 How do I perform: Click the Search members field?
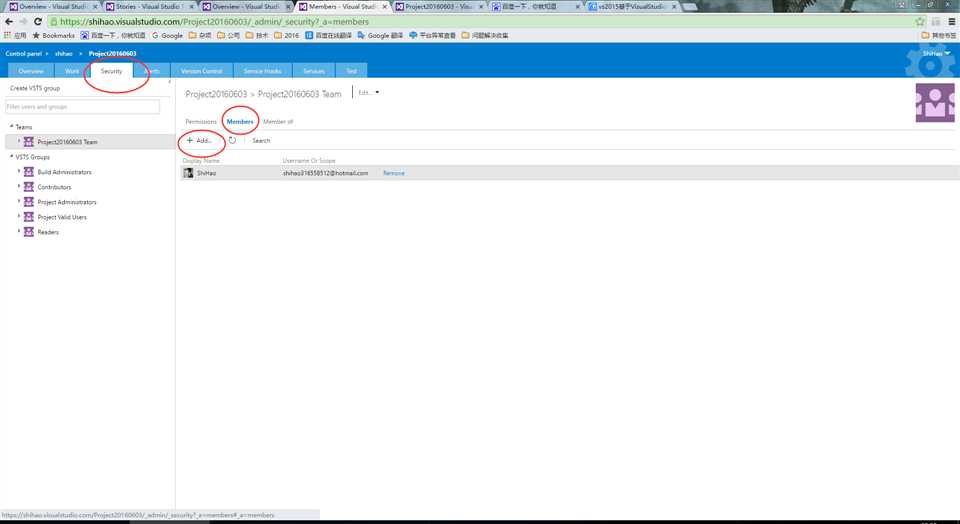(x=261, y=141)
